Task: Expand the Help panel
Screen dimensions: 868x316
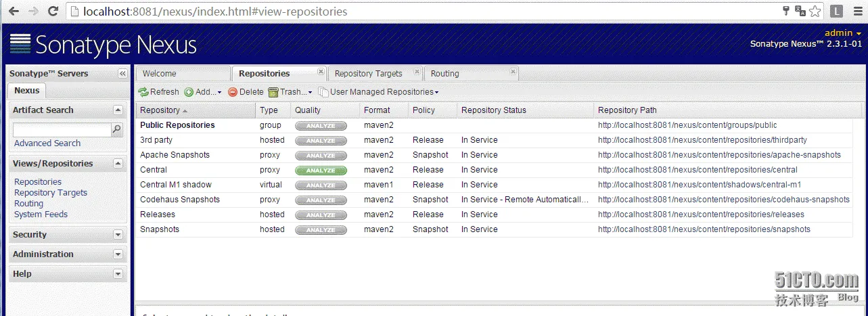Action: click(x=118, y=274)
